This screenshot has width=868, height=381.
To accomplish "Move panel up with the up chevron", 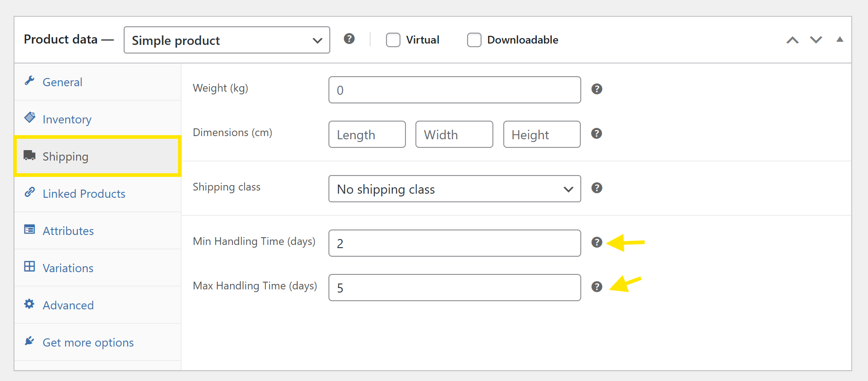I will (x=792, y=40).
